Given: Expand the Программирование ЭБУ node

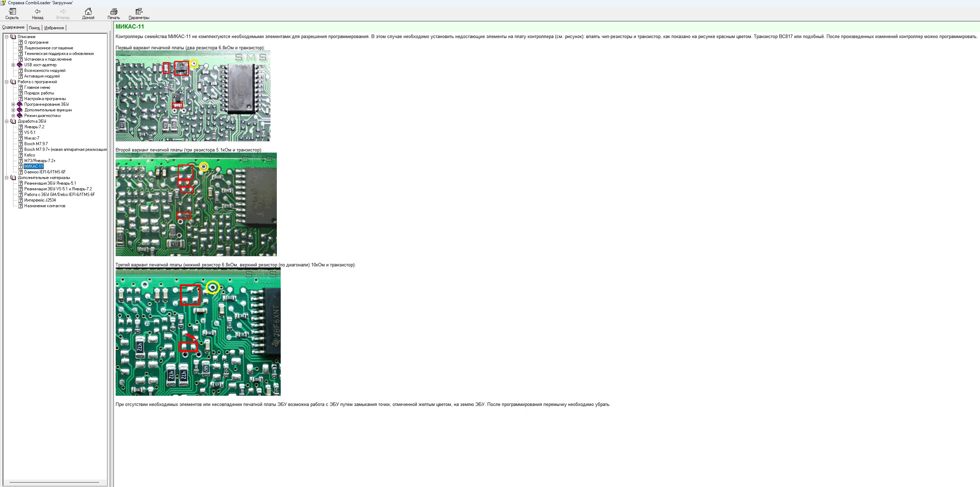Looking at the screenshot, I should tap(13, 105).
